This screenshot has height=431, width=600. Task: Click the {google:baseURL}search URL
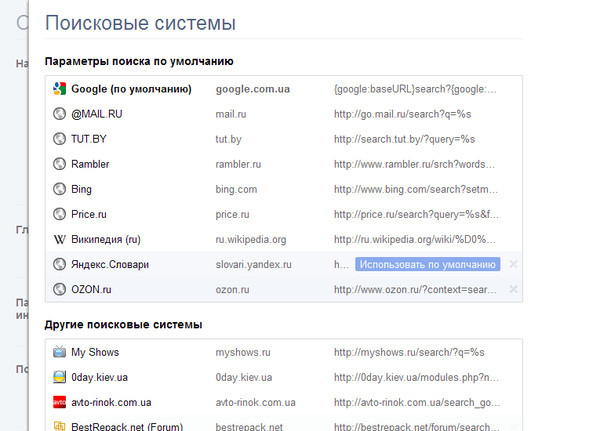(415, 89)
